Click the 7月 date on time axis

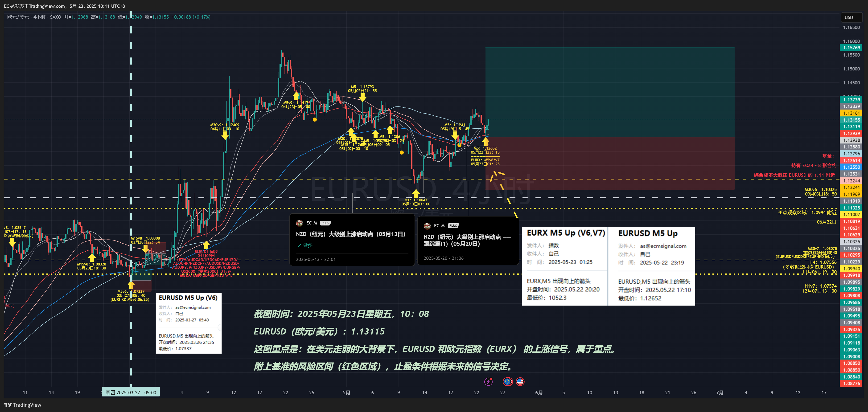(719, 392)
